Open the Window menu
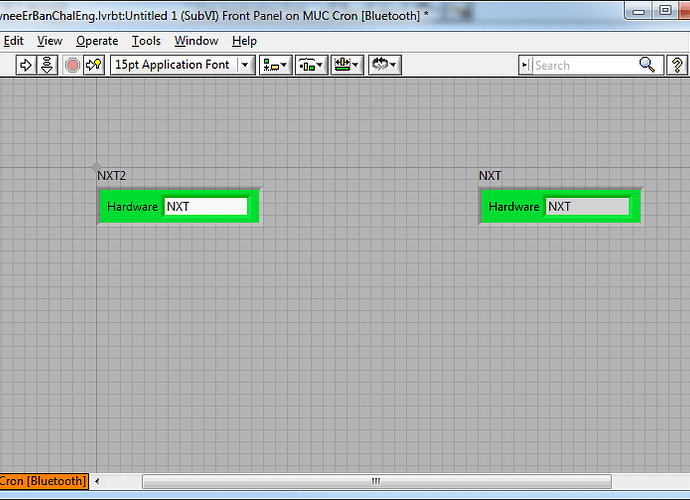Screen dimensions: 690x500 196,41
